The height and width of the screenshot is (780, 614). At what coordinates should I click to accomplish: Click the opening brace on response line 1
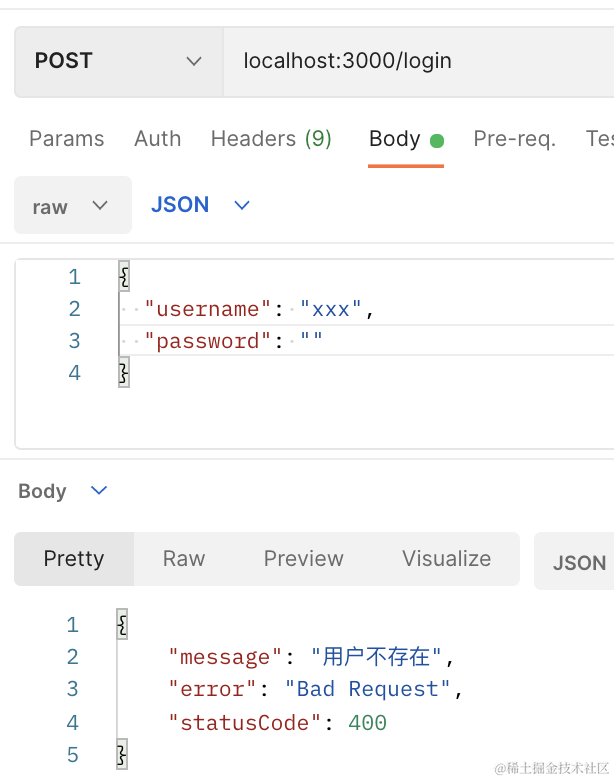(122, 624)
